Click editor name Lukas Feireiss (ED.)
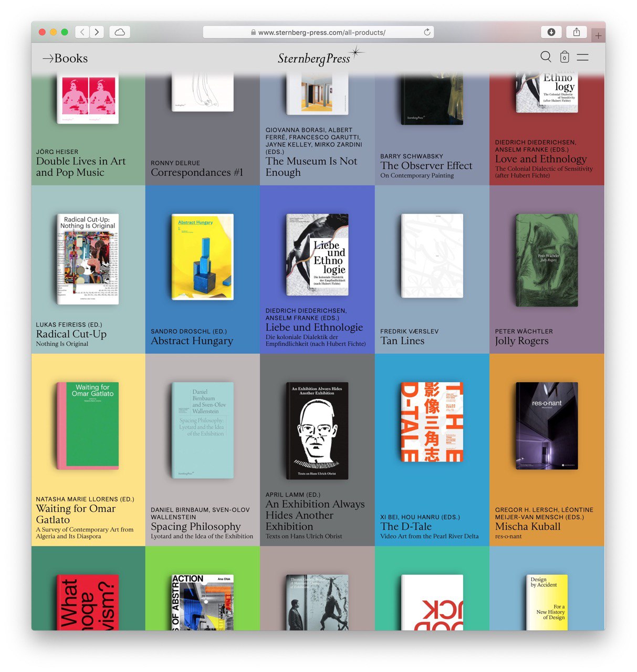Viewport: 637px width, 672px height. point(69,324)
